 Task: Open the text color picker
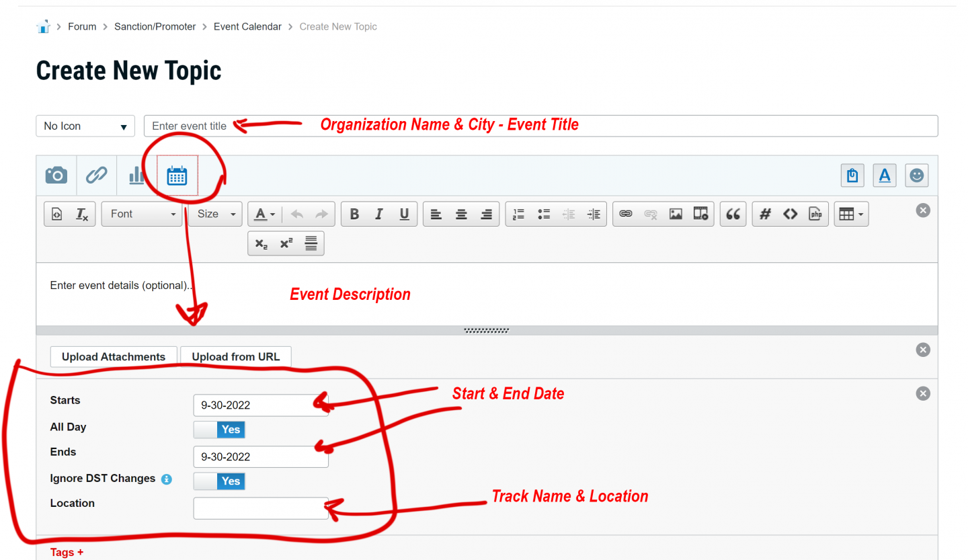(265, 214)
